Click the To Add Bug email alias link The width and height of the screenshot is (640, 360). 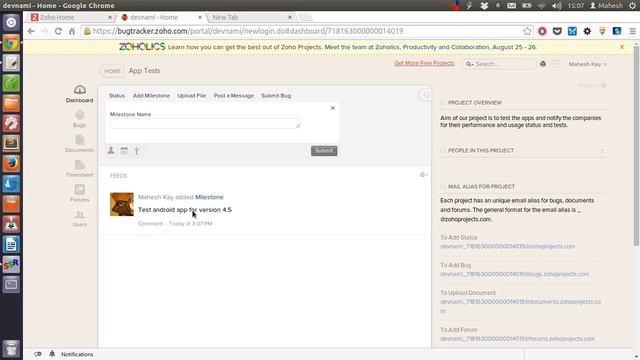[x=514, y=274]
